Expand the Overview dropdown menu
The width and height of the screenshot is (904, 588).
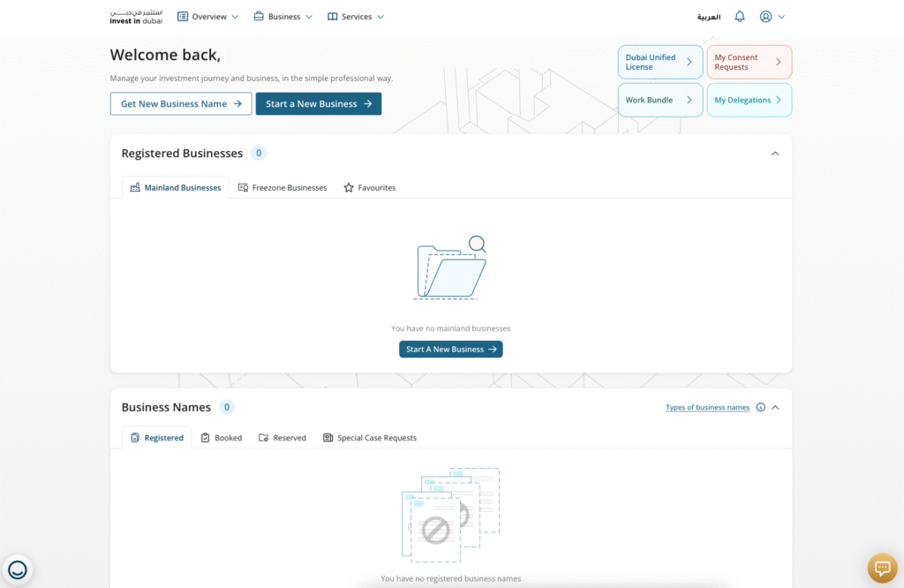[x=208, y=17]
